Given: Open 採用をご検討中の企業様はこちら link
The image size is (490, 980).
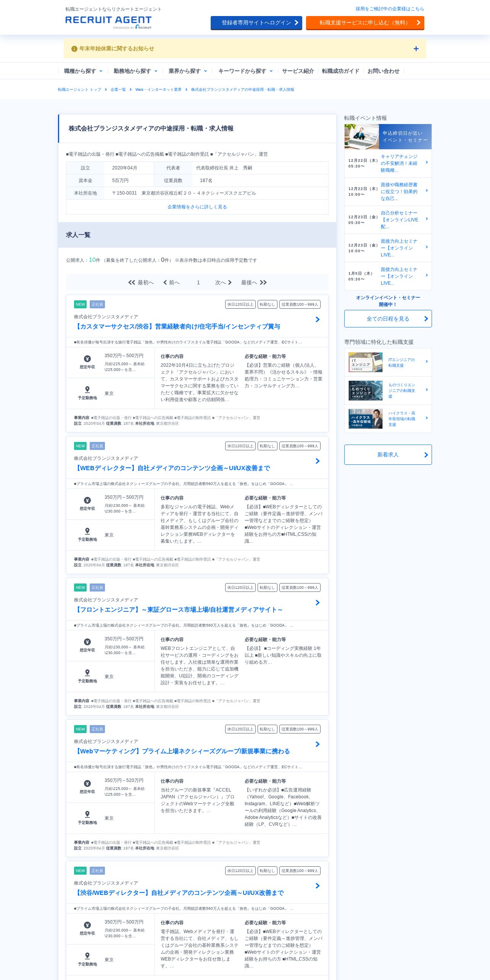Looking at the screenshot, I should point(390,9).
